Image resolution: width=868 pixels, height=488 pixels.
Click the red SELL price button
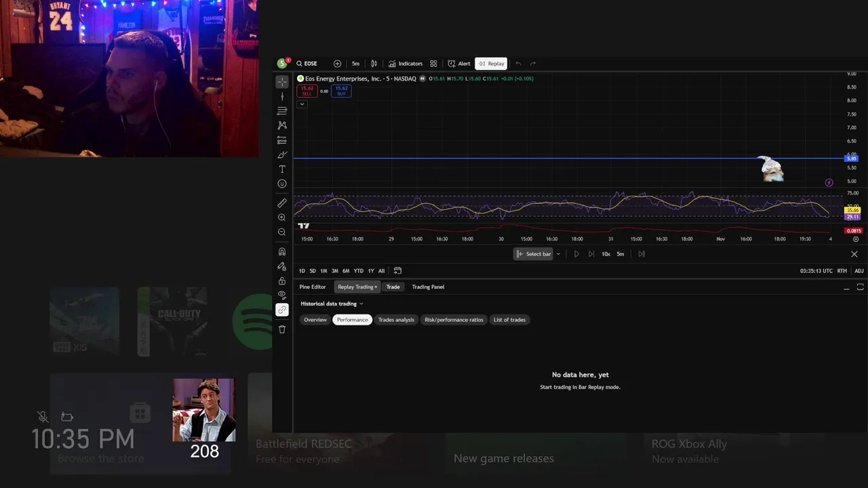[307, 91]
